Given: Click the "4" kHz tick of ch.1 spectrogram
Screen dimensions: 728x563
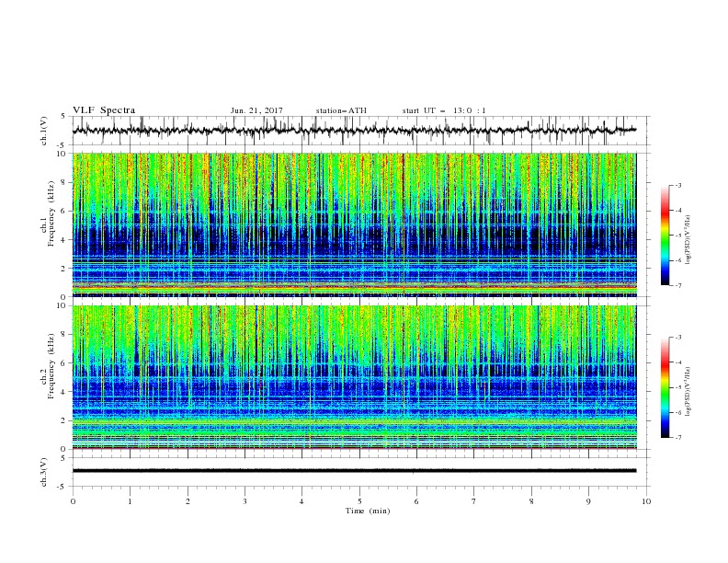Looking at the screenshot, I should point(64,240).
